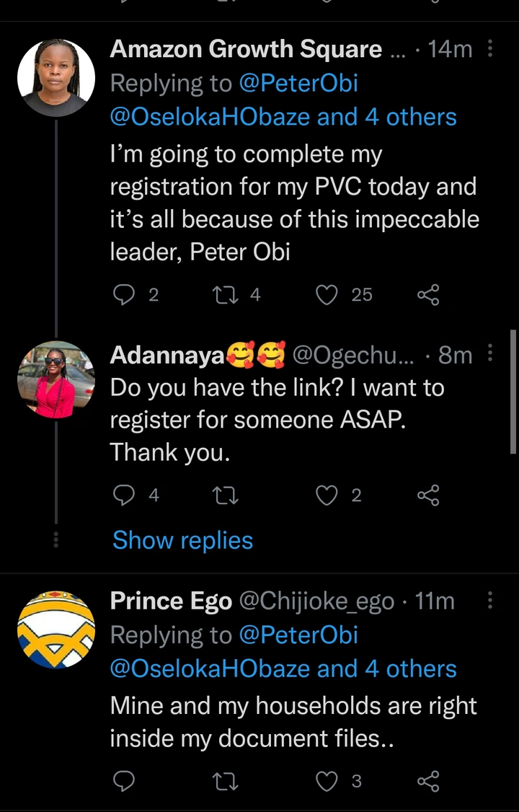Image resolution: width=519 pixels, height=812 pixels.
Task: Open more options for Amazon Growth Square tweet
Action: tap(490, 49)
